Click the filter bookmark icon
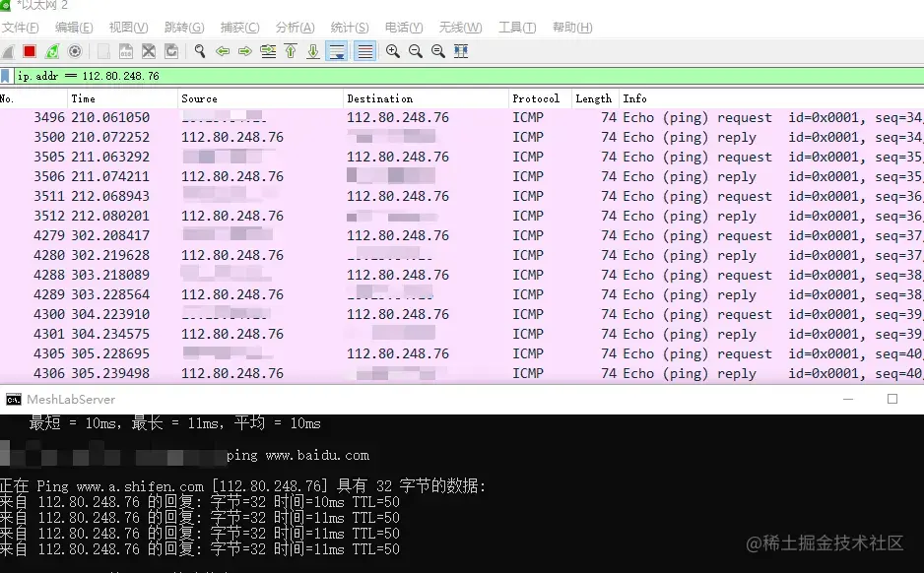Viewport: 924px width, 573px height. pos(5,76)
